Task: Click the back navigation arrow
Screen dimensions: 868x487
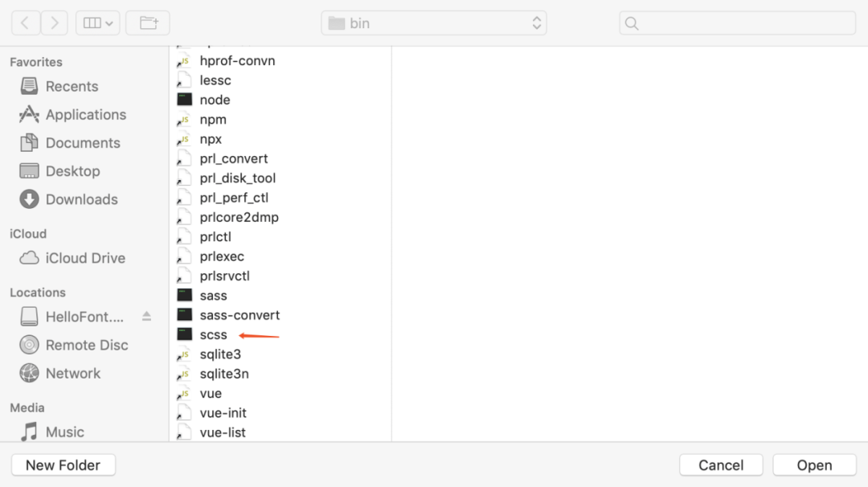Action: tap(25, 23)
